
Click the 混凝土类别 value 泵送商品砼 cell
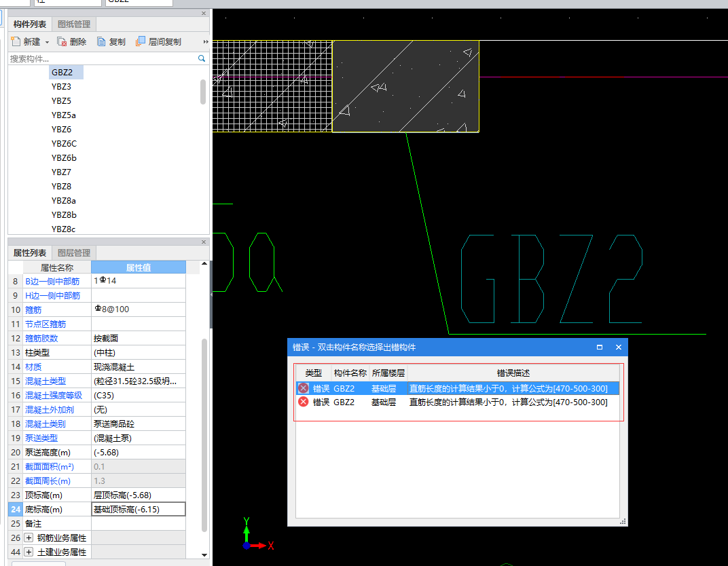pyautogui.click(x=139, y=424)
